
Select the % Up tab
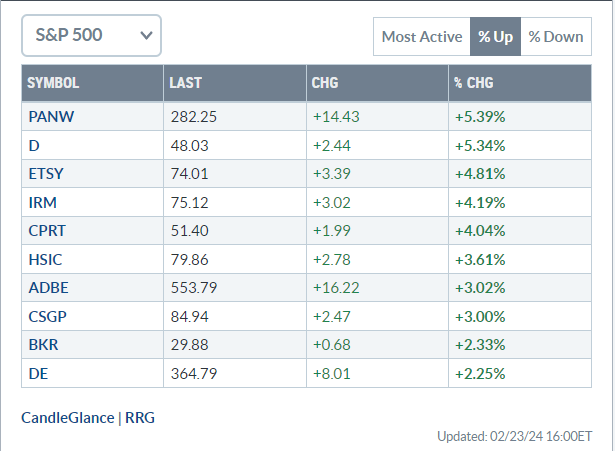pos(495,37)
